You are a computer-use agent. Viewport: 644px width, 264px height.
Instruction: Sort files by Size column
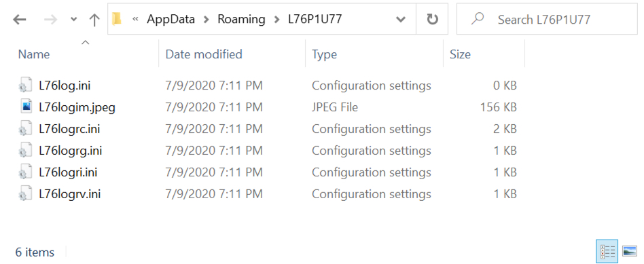click(460, 54)
